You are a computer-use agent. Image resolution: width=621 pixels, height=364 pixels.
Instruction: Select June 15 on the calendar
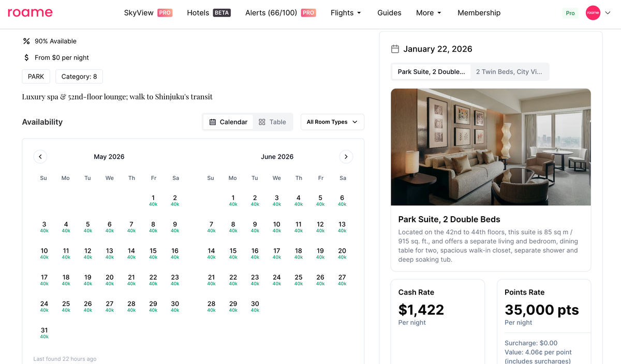[233, 252]
